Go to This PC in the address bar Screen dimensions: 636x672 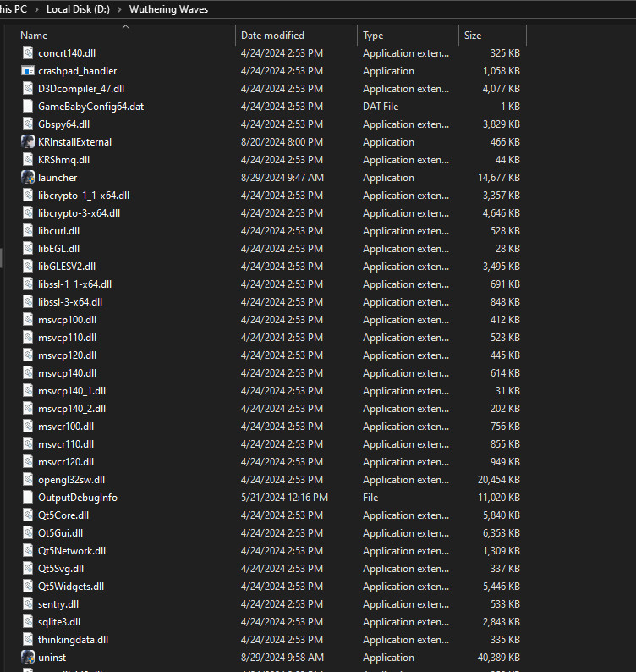pyautogui.click(x=13, y=9)
